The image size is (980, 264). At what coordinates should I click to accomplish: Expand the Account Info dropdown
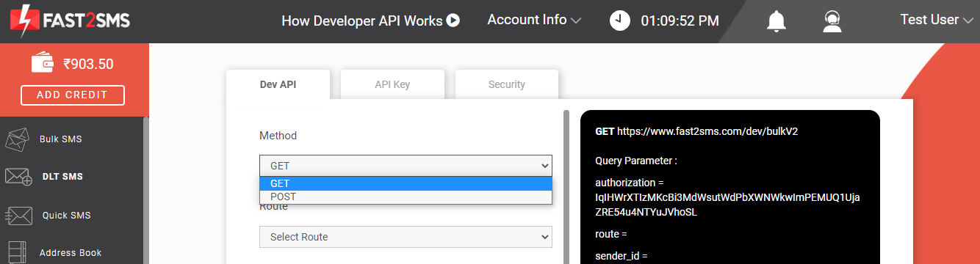click(534, 20)
